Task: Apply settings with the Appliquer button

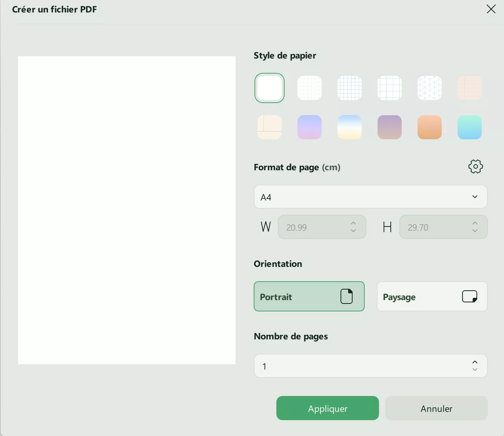Action: [327, 408]
